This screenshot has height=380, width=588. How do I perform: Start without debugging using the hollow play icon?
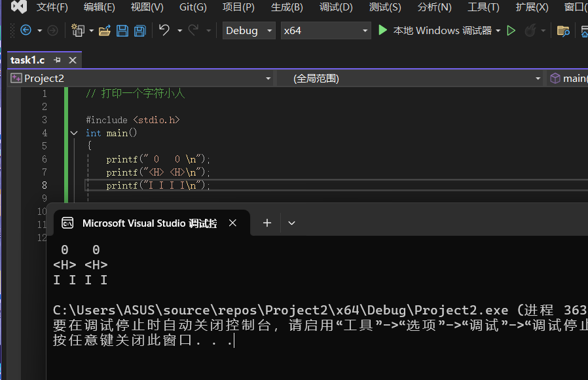click(x=511, y=31)
